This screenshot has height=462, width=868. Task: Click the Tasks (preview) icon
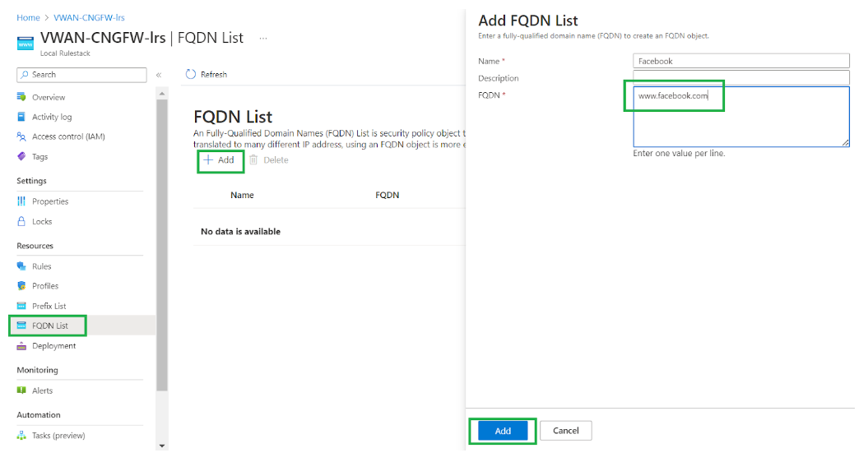(x=21, y=436)
